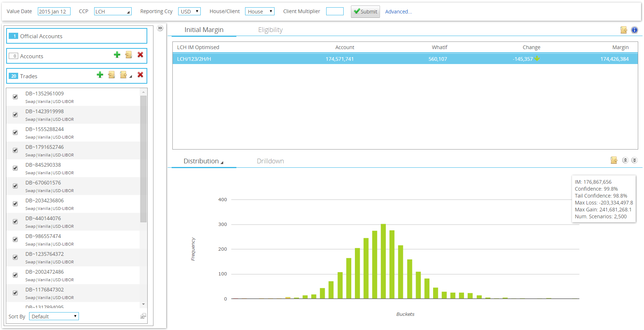Delete accounts with the red X icon
Image resolution: width=644 pixels, height=330 pixels.
pos(140,55)
